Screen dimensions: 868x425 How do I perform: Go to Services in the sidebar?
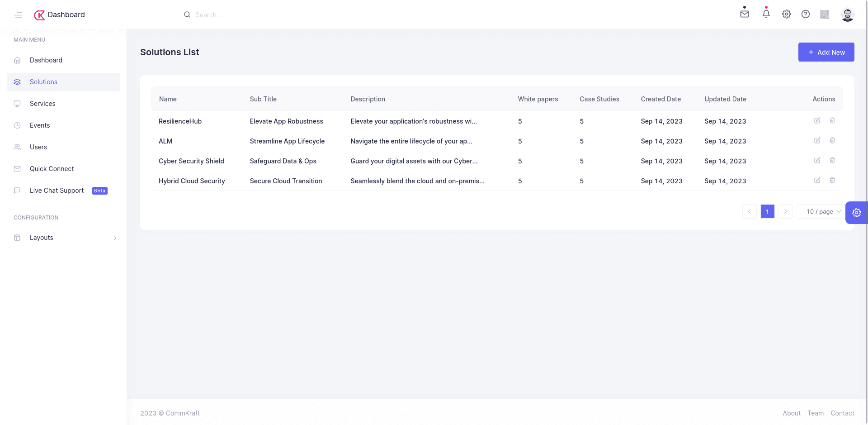[42, 104]
